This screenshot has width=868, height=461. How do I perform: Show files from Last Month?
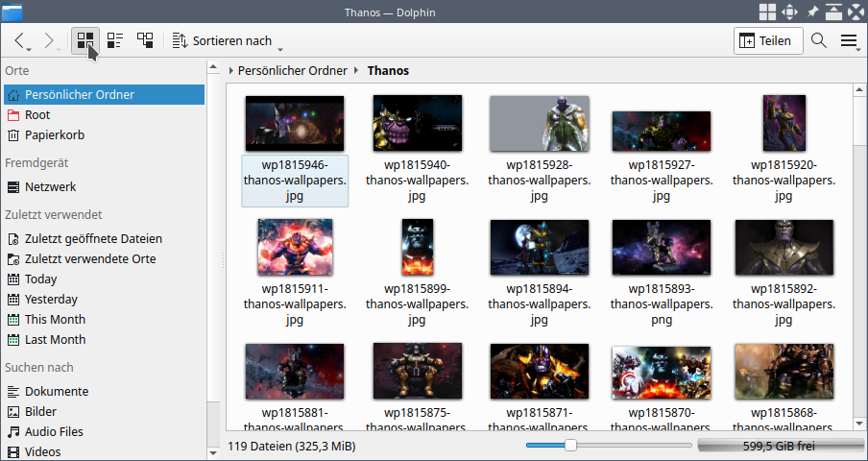(104, 340)
